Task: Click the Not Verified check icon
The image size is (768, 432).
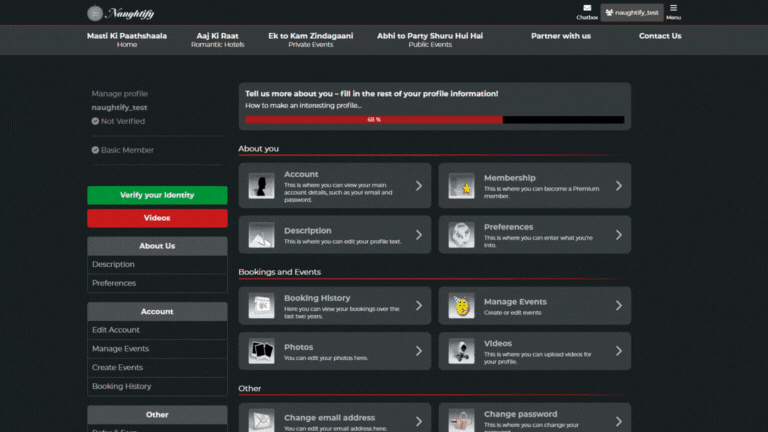Action: [x=95, y=121]
